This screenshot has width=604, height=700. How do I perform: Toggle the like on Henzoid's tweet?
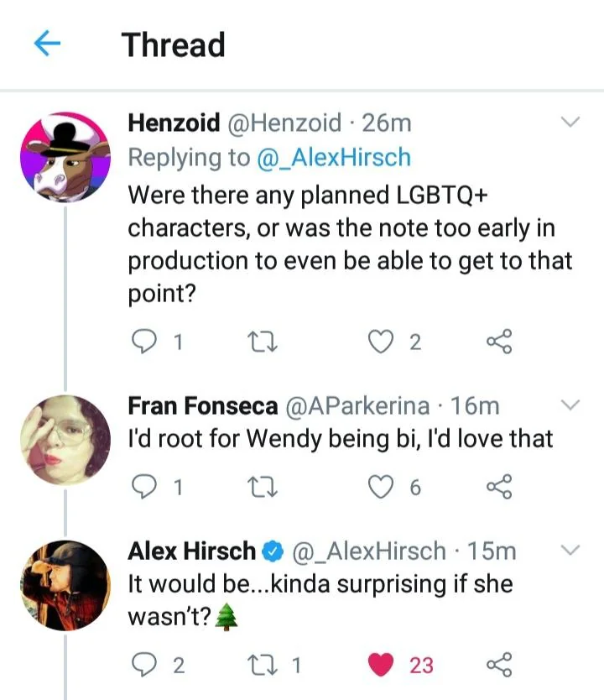tap(382, 341)
